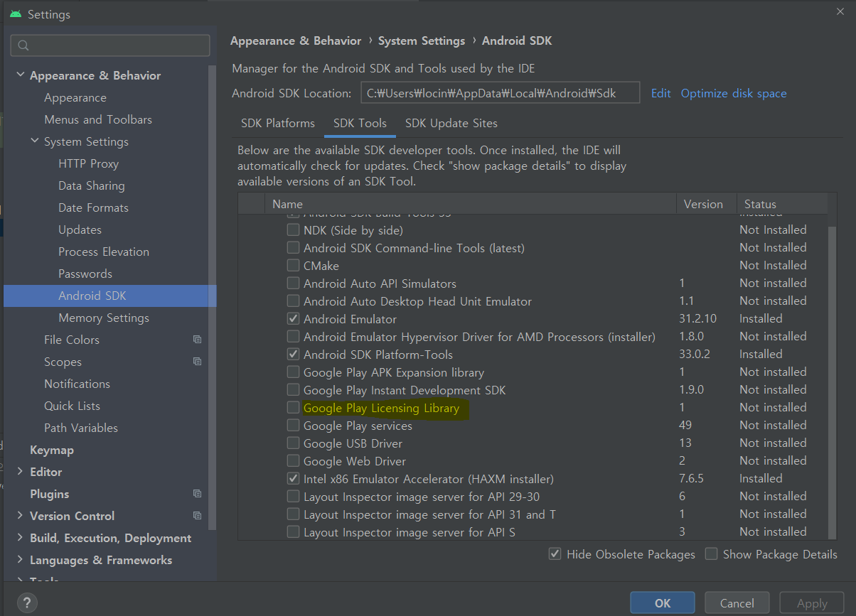
Task: Click the project-level icon beside File Colors
Action: (x=197, y=340)
